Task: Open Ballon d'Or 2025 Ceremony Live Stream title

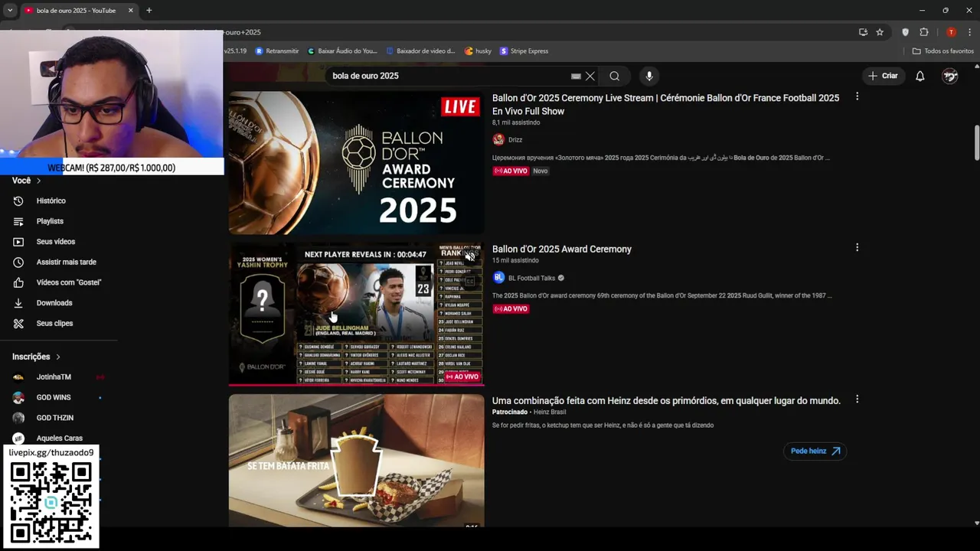Action: (665, 104)
